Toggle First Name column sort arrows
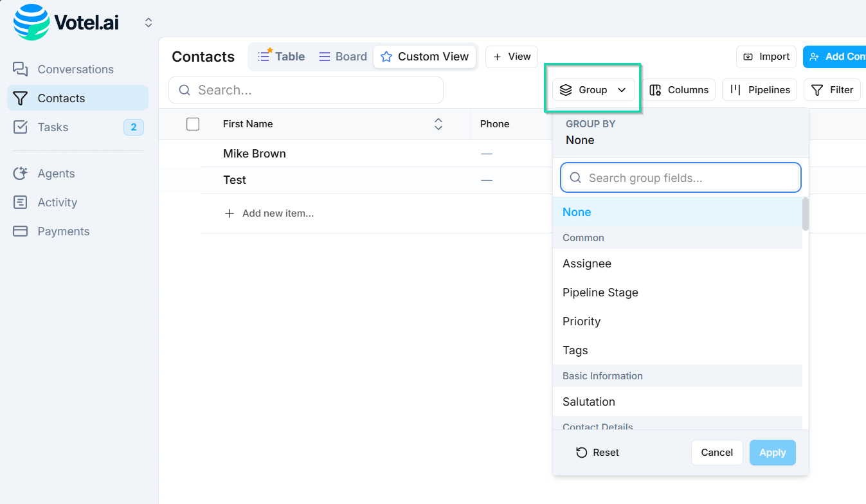866x504 pixels. pos(438,123)
